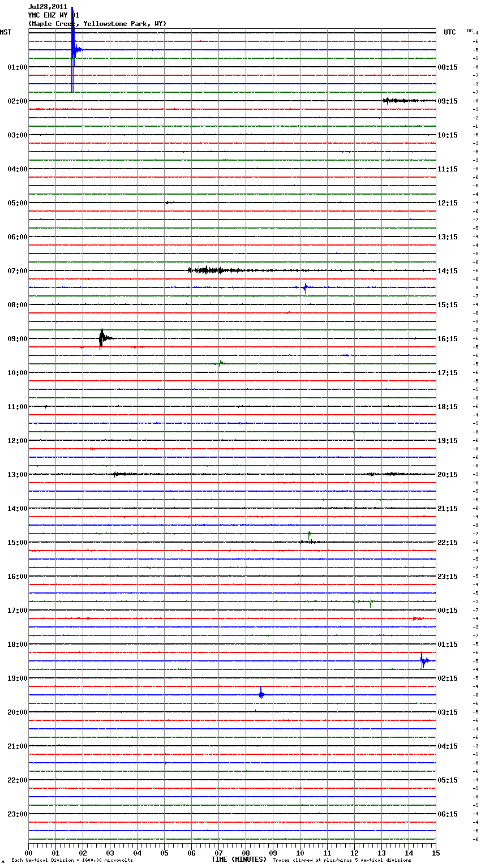Select the 15:00 MST hour label
Image resolution: width=481 pixels, height=868 pixels.
[x=17, y=542]
